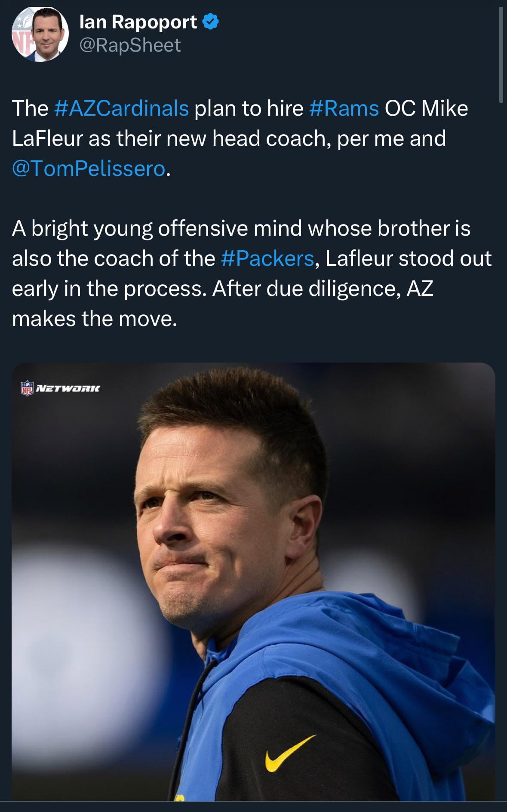Viewport: 507px width, 812px height.
Task: Open the #AZCardinals hashtag
Action: 122,108
